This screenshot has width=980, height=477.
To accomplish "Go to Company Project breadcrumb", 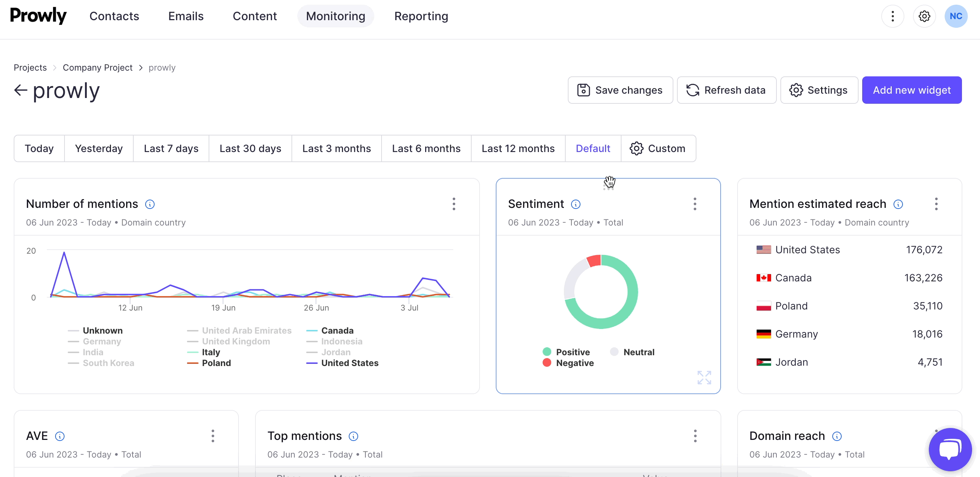I will pos(97,68).
